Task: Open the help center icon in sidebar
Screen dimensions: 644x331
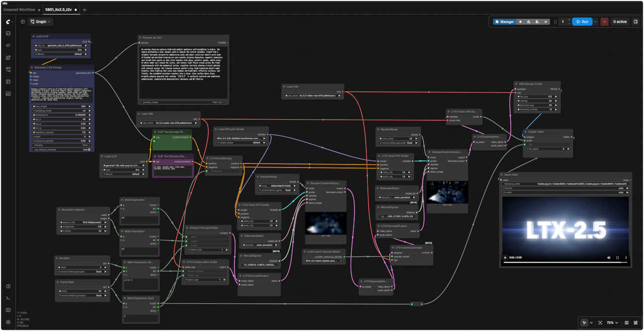Action: 8,286
